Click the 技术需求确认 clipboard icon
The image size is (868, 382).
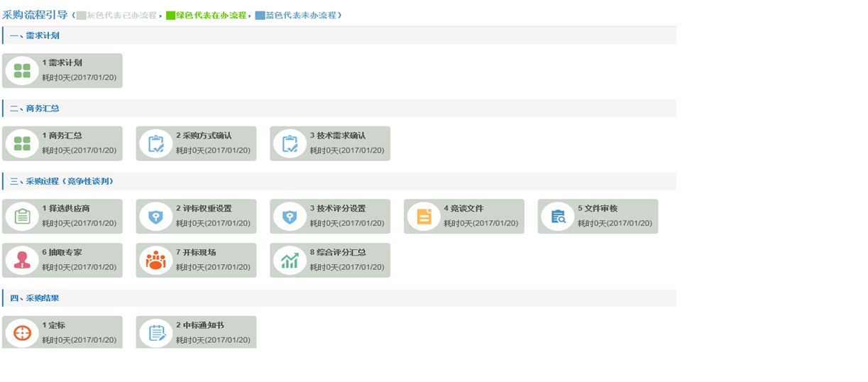coord(290,143)
